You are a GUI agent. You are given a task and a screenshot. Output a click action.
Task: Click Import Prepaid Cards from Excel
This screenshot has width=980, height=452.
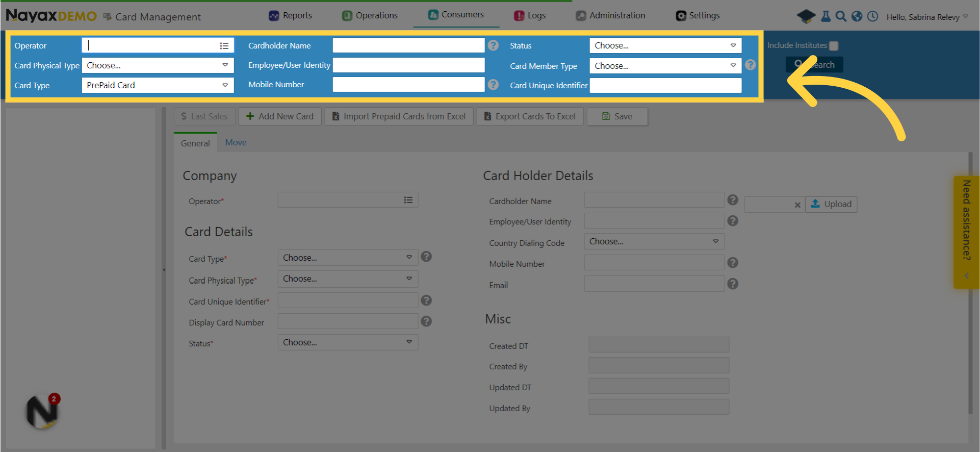pos(399,116)
